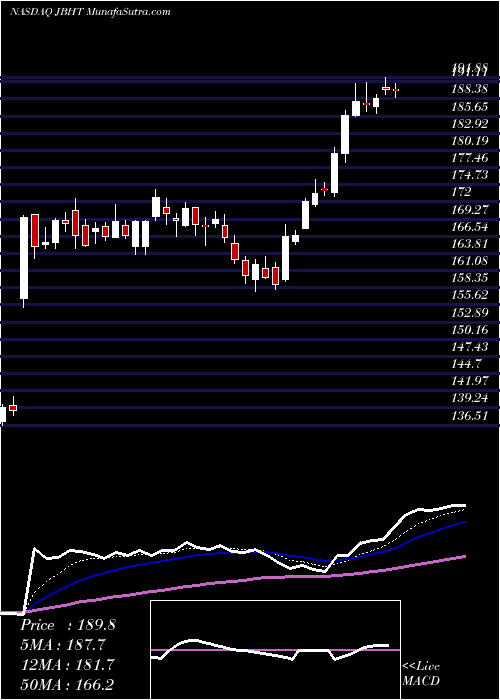This screenshot has height=700, width=500.
Task: Click the NASDAQ JBHT MunafaSutra.com chart title
Action: (x=90, y=12)
